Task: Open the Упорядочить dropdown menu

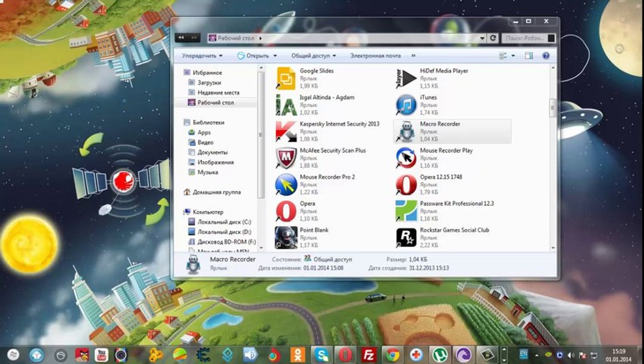Action: point(202,56)
